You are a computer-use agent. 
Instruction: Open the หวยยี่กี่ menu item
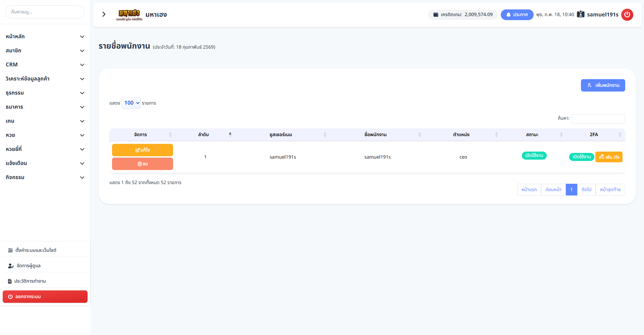point(45,149)
